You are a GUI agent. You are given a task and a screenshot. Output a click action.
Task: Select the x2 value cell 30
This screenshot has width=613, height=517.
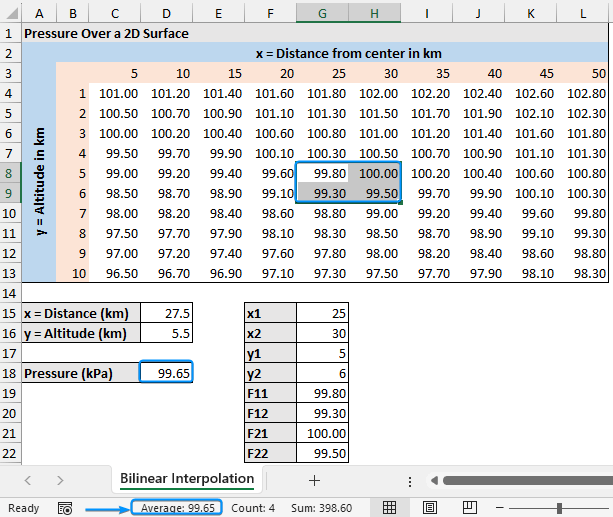[x=322, y=333]
